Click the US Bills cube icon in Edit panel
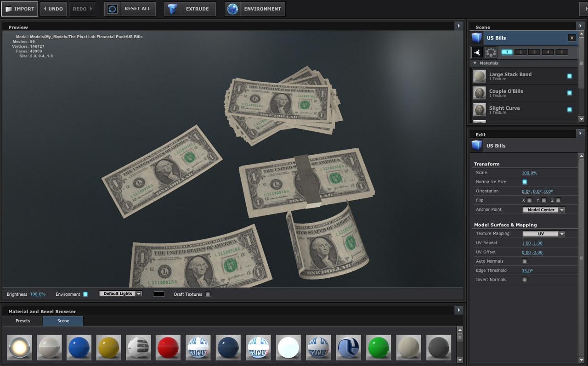 [477, 146]
